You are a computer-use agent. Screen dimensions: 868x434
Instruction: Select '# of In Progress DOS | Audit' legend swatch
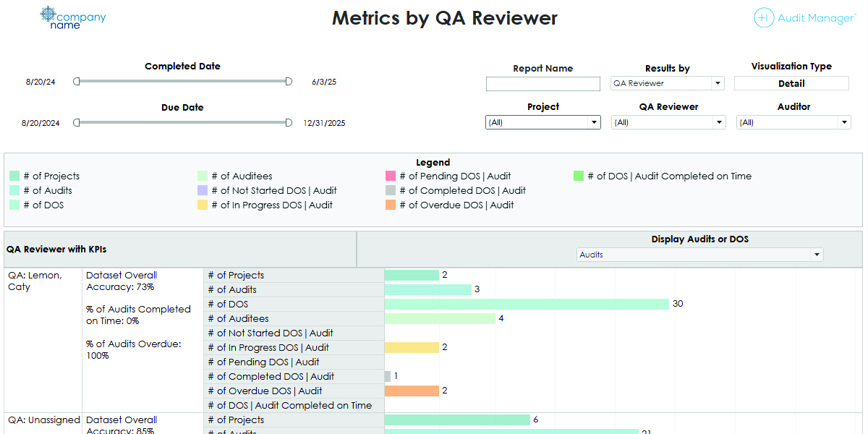tap(203, 205)
